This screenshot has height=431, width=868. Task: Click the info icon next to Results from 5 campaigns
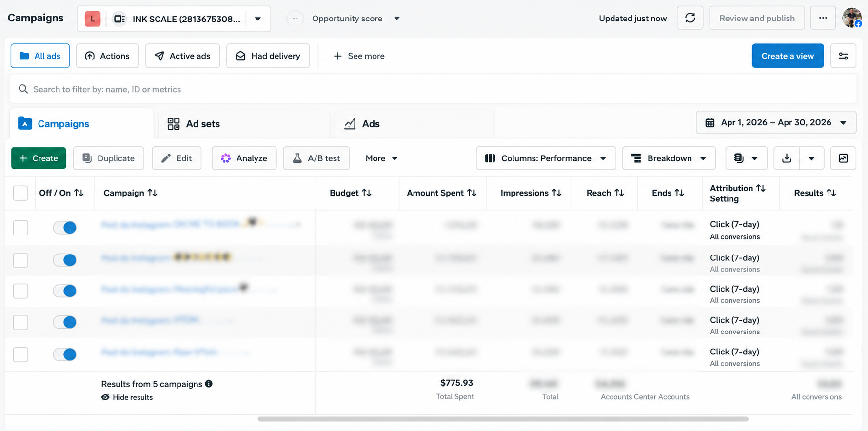coord(209,384)
